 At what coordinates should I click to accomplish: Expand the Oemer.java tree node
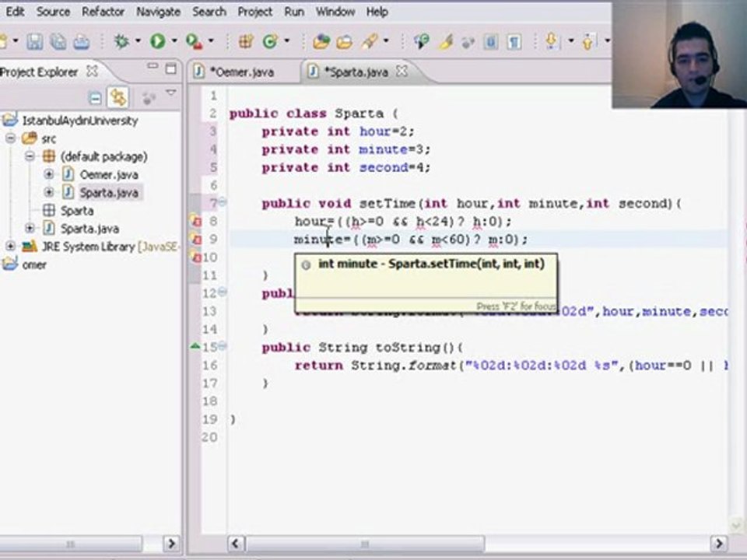coord(48,174)
